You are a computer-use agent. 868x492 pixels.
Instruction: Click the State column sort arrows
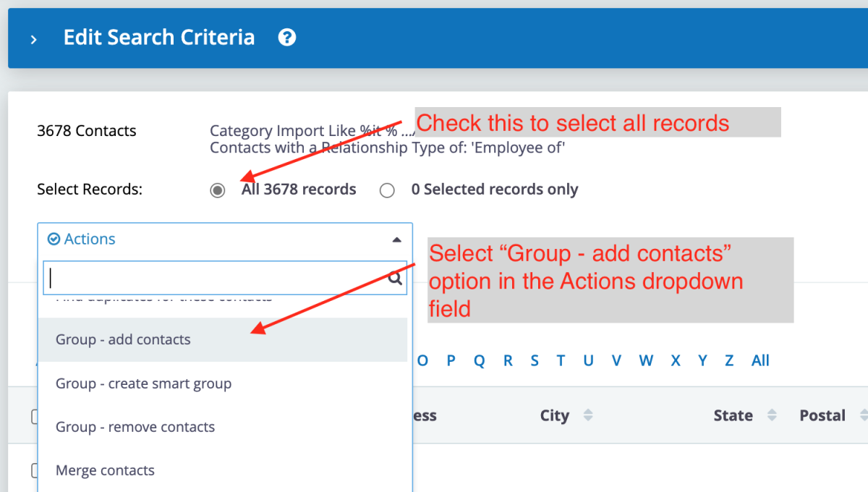(772, 415)
